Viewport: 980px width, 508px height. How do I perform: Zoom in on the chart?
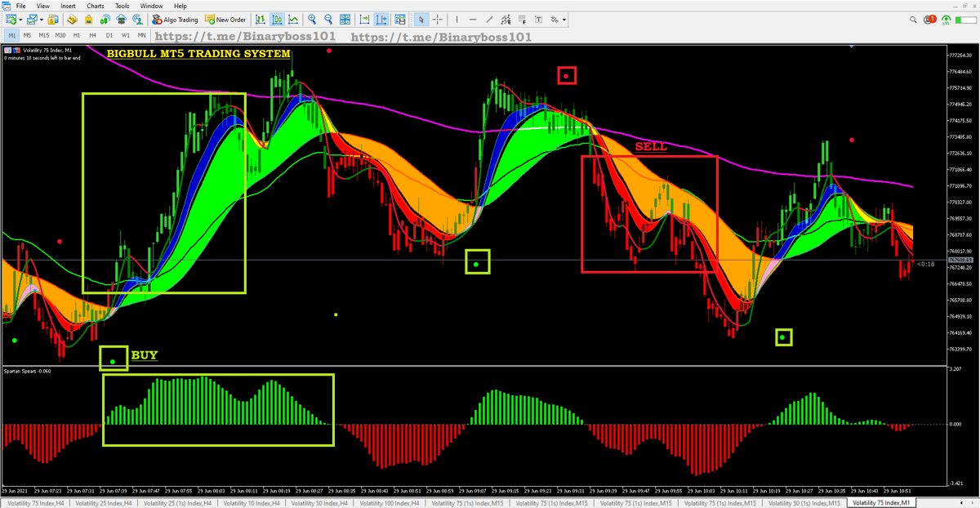point(312,20)
